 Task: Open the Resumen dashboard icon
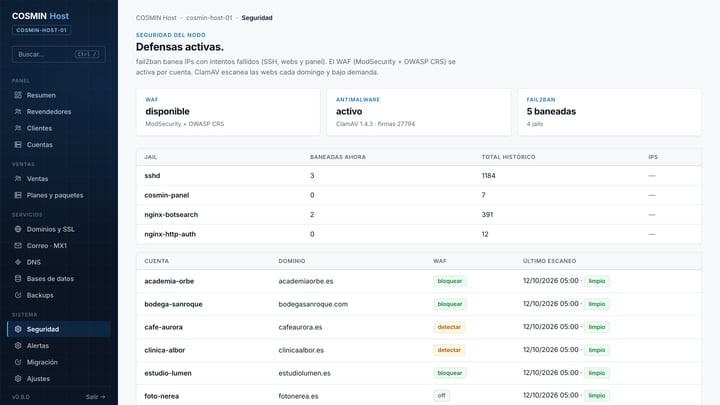tap(18, 95)
